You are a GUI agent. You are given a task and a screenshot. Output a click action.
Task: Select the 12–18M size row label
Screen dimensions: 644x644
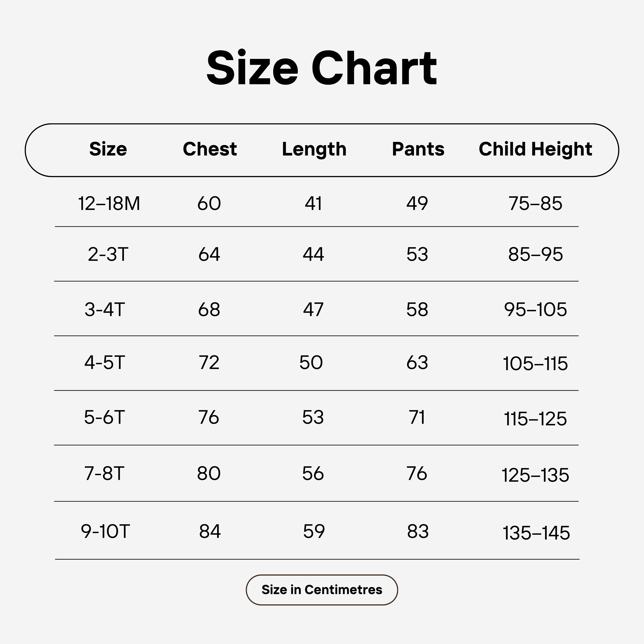(109, 203)
